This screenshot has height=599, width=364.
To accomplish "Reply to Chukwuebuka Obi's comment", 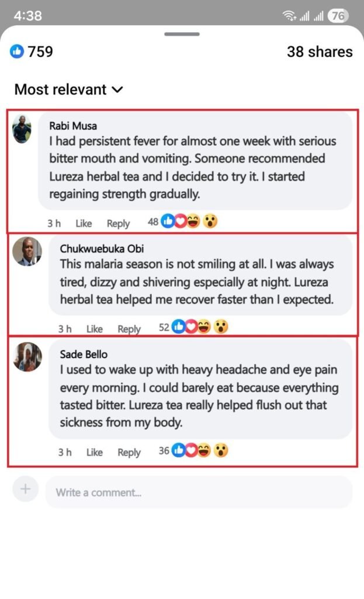I will (x=129, y=329).
